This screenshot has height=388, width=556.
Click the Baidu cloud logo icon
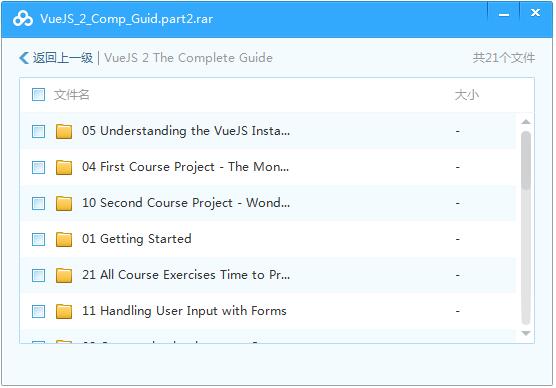click(x=23, y=19)
